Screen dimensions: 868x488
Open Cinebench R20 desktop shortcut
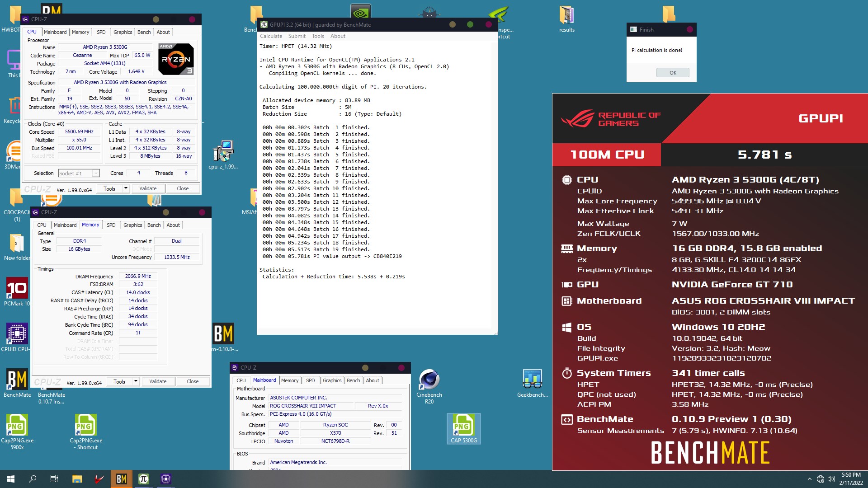(x=429, y=386)
